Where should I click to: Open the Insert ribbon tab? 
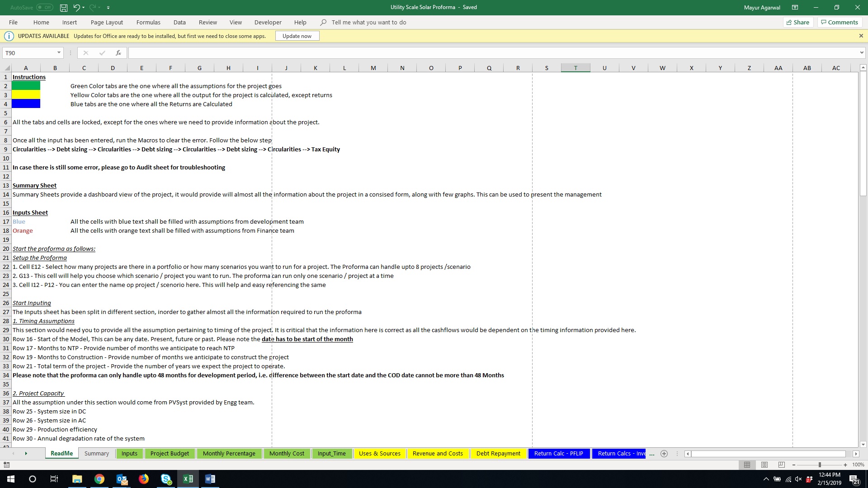[70, 22]
